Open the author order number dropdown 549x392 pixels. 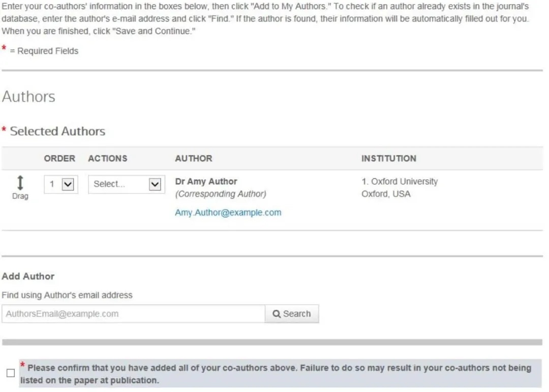click(61, 184)
